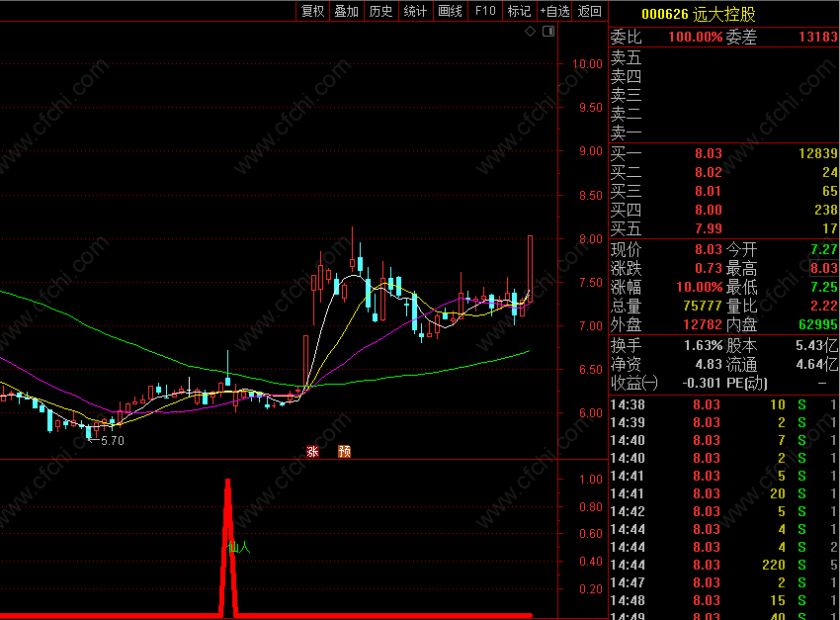This screenshot has width=840, height=620.
Task: Click the PE(动) label
Action: [747, 383]
